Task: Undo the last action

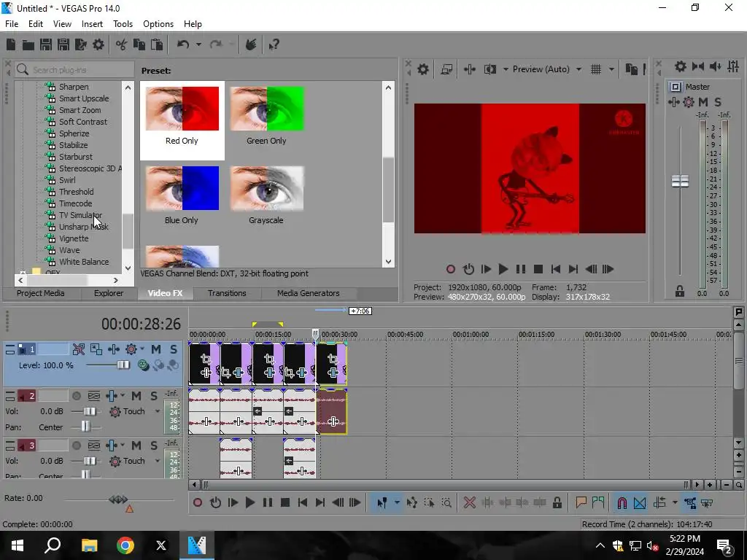Action: click(x=183, y=44)
